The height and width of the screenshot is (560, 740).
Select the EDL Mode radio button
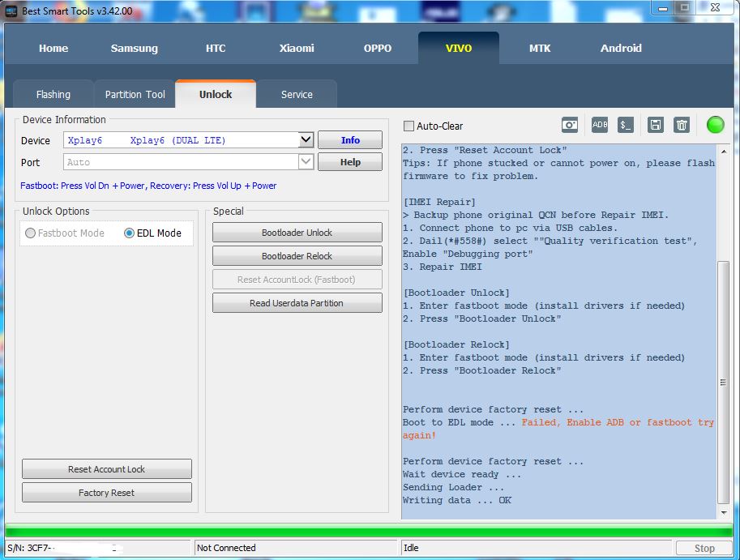[x=129, y=233]
